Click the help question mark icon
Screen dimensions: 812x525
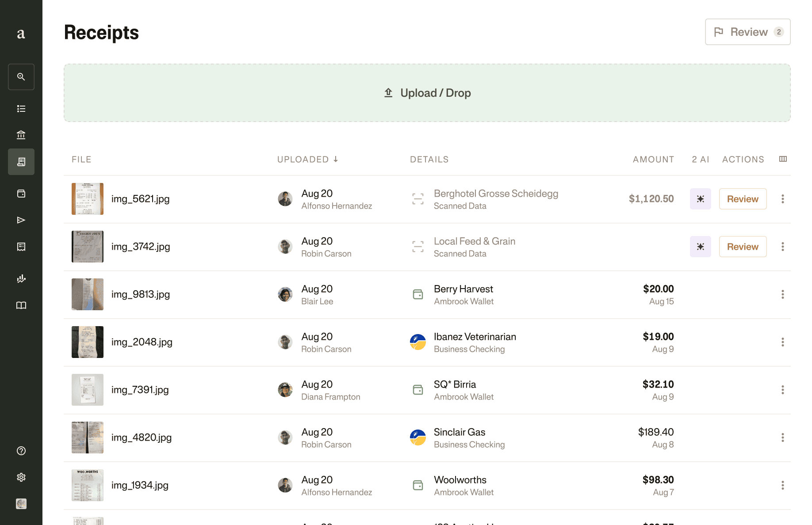coord(21,451)
